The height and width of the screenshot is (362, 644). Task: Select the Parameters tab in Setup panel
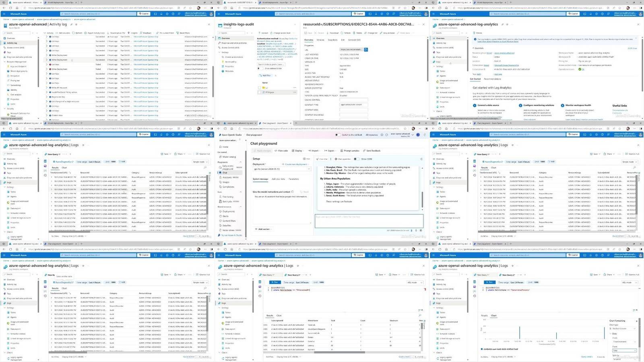click(x=294, y=179)
